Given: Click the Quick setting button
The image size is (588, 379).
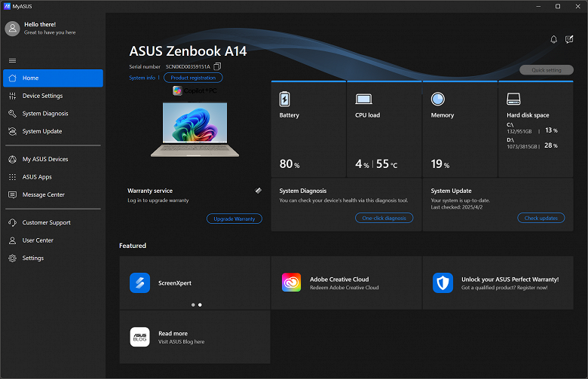Looking at the screenshot, I should point(547,70).
